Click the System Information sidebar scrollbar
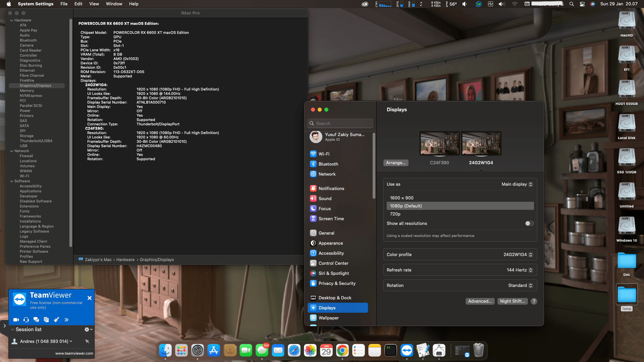 (x=71, y=133)
